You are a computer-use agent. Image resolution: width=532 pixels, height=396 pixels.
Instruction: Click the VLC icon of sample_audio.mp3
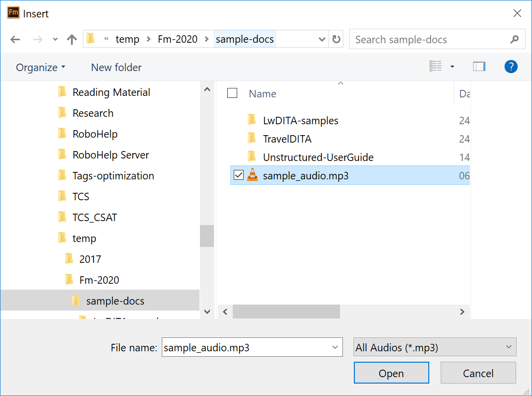point(253,175)
